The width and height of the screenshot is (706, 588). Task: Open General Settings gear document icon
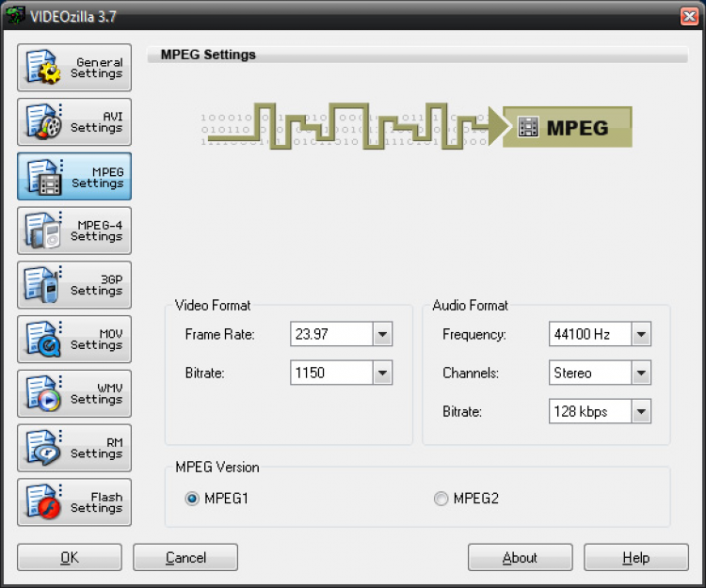pos(43,68)
